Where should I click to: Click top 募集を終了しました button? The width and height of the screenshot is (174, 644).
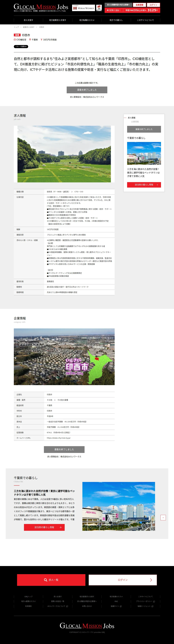pyautogui.click(x=87, y=90)
